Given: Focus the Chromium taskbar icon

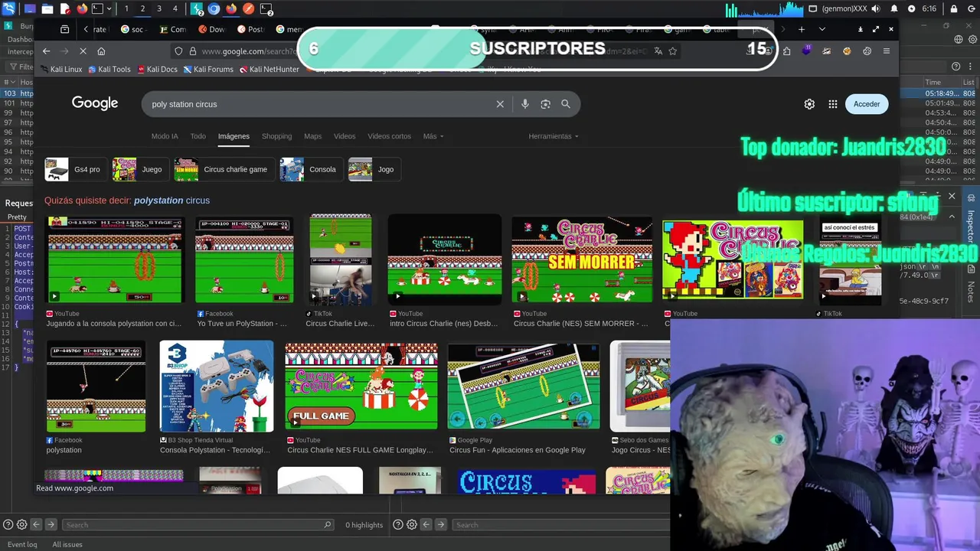Looking at the screenshot, I should click(x=214, y=9).
